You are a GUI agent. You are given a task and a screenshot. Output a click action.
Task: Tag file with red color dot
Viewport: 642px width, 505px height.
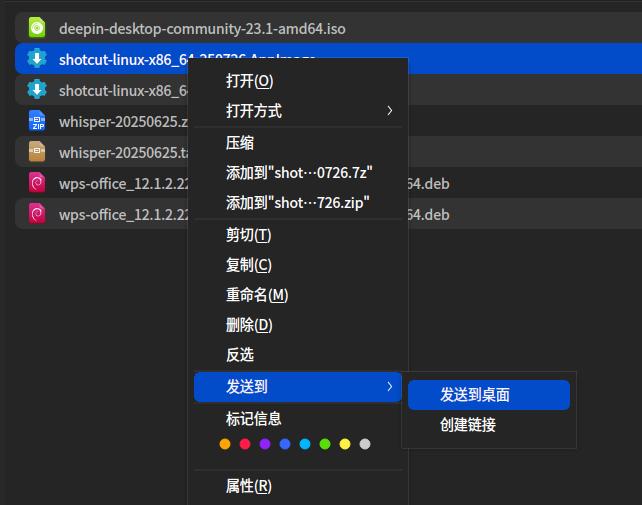pyautogui.click(x=245, y=444)
